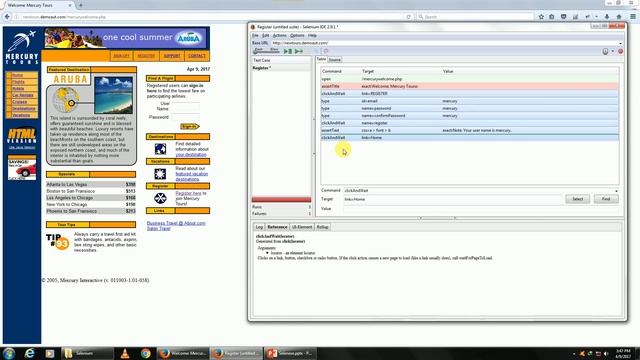Click the Cruises link in the sidebar
Image resolution: width=640 pixels, height=360 pixels.
19,102
